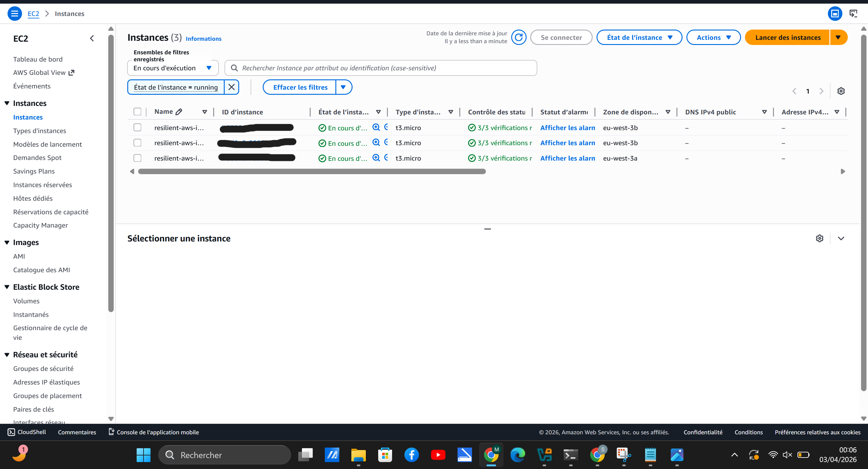Select the first resilient-aws instance checkbox
The image size is (868, 469).
[x=137, y=127]
